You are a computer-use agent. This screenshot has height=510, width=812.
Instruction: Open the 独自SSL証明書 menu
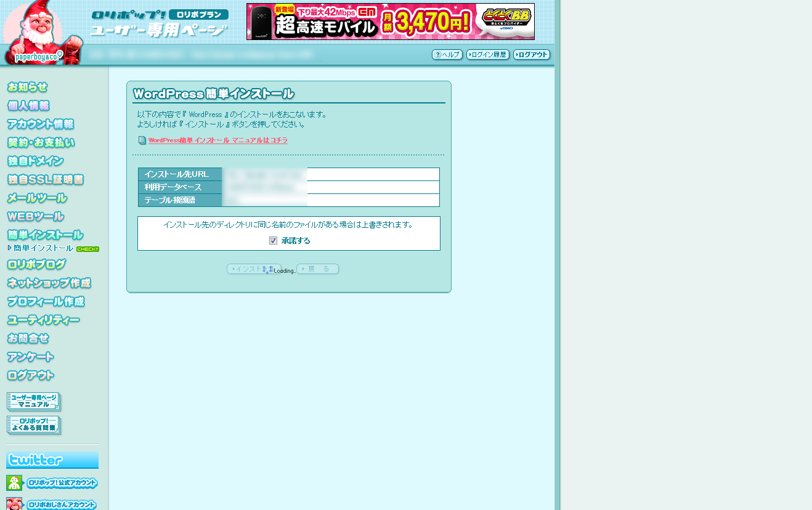(45, 180)
